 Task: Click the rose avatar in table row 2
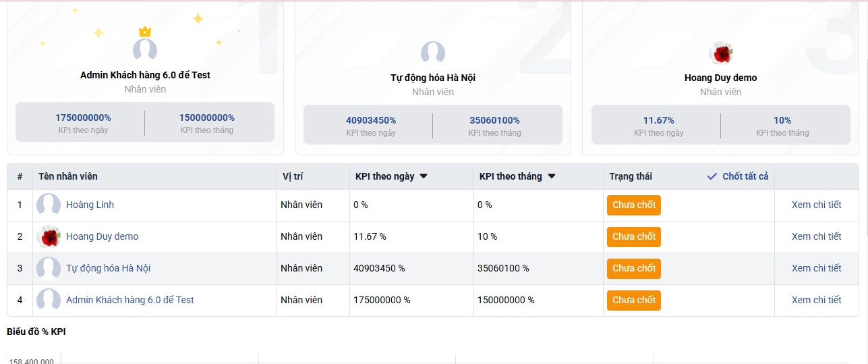tap(49, 236)
